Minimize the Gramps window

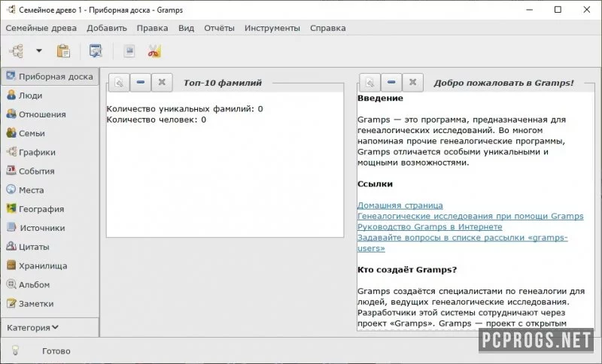530,10
